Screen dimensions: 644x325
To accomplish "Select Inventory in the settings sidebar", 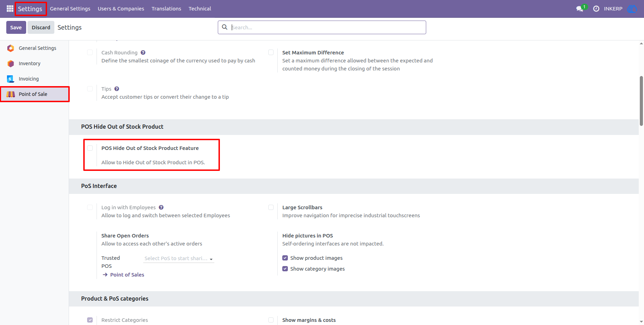I will (34, 63).
